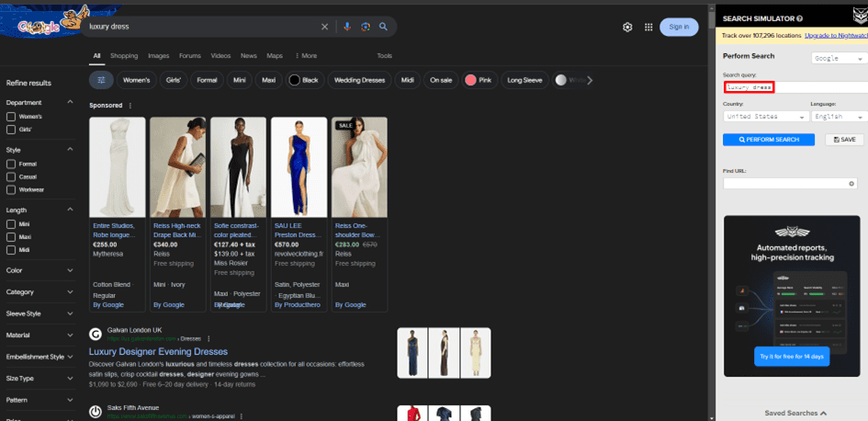
Task: Click Galvan London site favicon
Action: (96, 334)
